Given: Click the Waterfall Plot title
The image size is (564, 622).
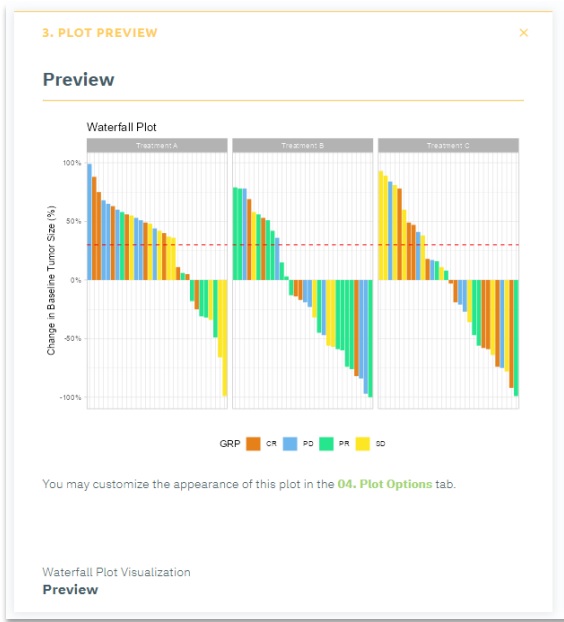Looking at the screenshot, I should coord(121,127).
